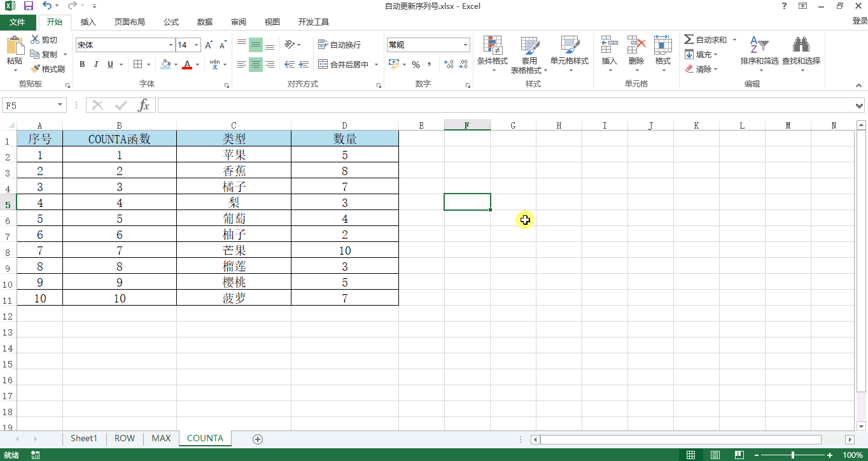Open the AutoSum function

pos(705,39)
